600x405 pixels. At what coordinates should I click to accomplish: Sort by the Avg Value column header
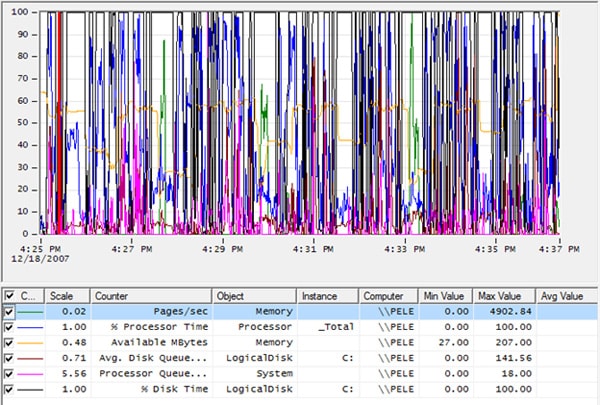click(x=566, y=296)
